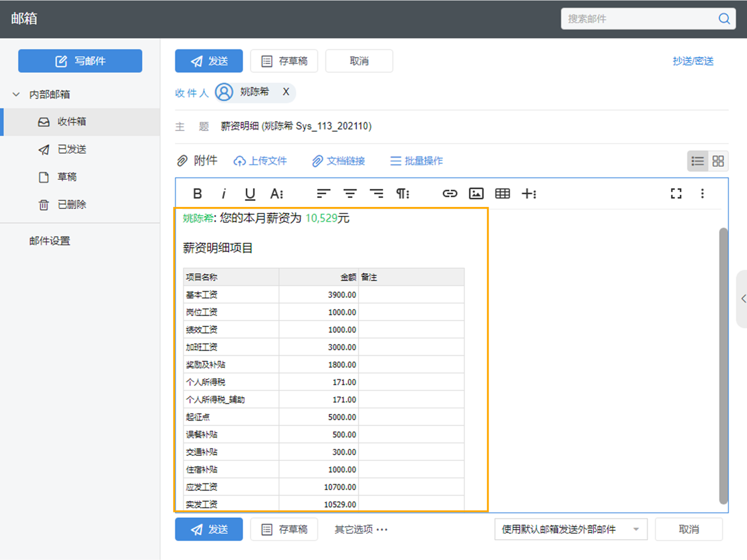
Task: Click the 个人所得税_辅助 row label
Action: point(215,400)
